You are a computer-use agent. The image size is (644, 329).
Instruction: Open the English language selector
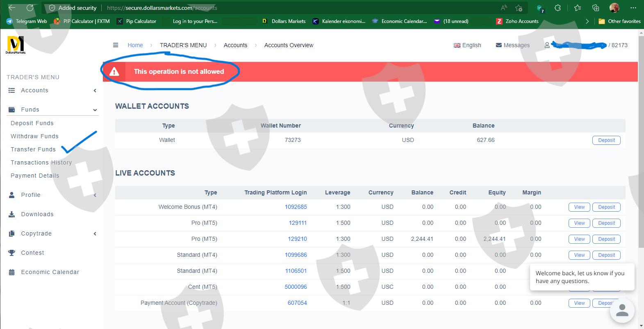pos(467,45)
